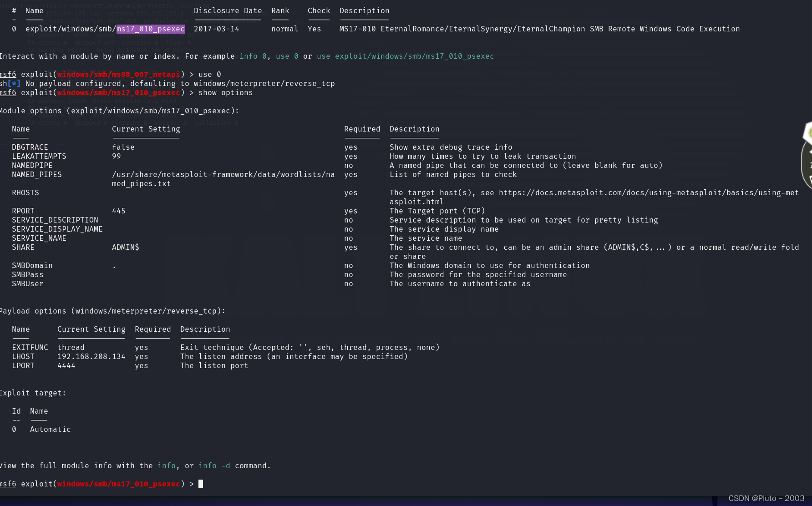The image size is (812, 506).
Task: Click the false value for DBGTRACE
Action: pyautogui.click(x=123, y=147)
